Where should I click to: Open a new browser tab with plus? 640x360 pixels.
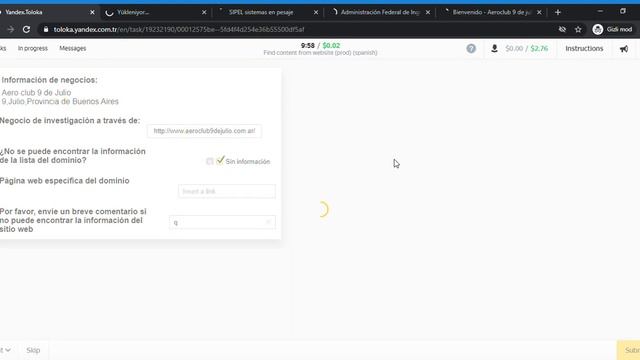[x=558, y=12]
